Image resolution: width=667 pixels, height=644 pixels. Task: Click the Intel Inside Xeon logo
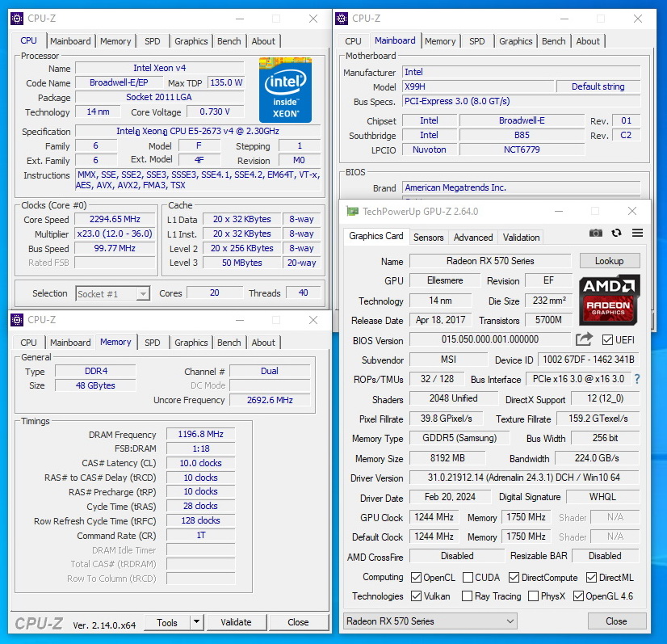285,89
